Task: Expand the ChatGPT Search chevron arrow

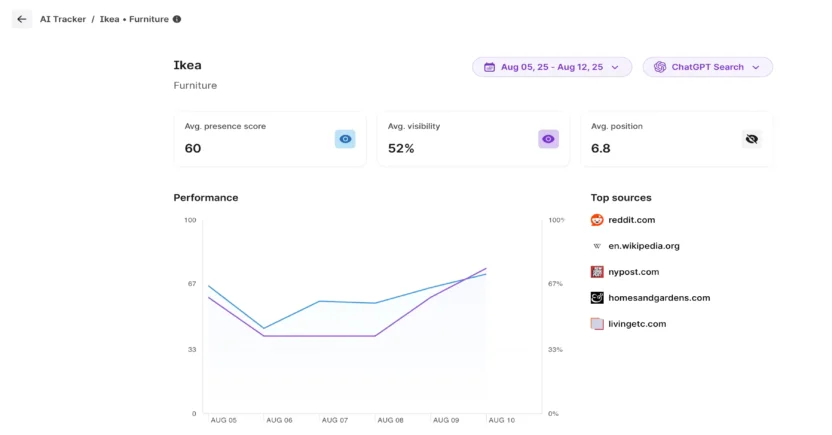Action: tap(756, 67)
